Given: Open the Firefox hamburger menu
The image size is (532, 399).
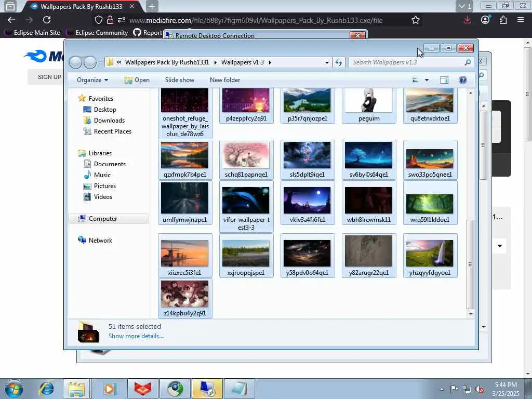Looking at the screenshot, I should point(521,20).
